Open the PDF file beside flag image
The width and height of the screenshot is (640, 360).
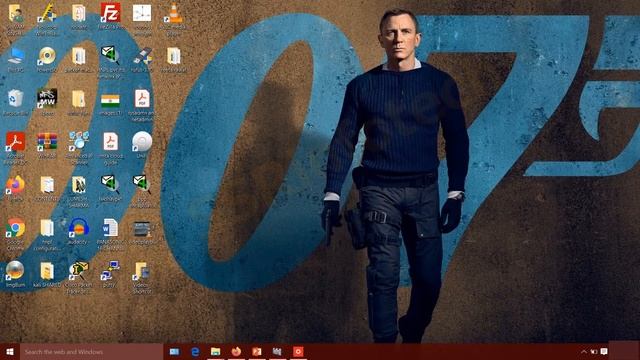click(x=142, y=105)
